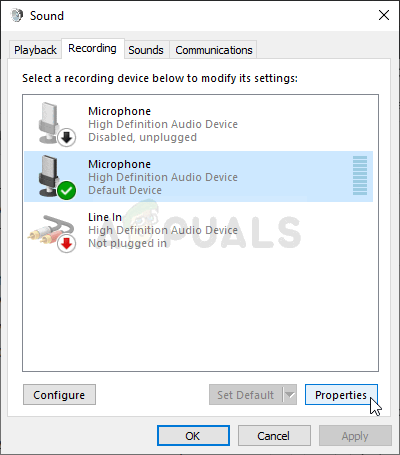This screenshot has width=400, height=455.
Task: Click Cancel to dismiss the dialog
Action: click(x=274, y=436)
